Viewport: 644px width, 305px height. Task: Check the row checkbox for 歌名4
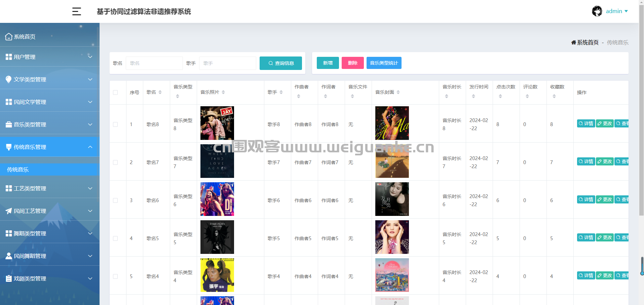tap(115, 276)
